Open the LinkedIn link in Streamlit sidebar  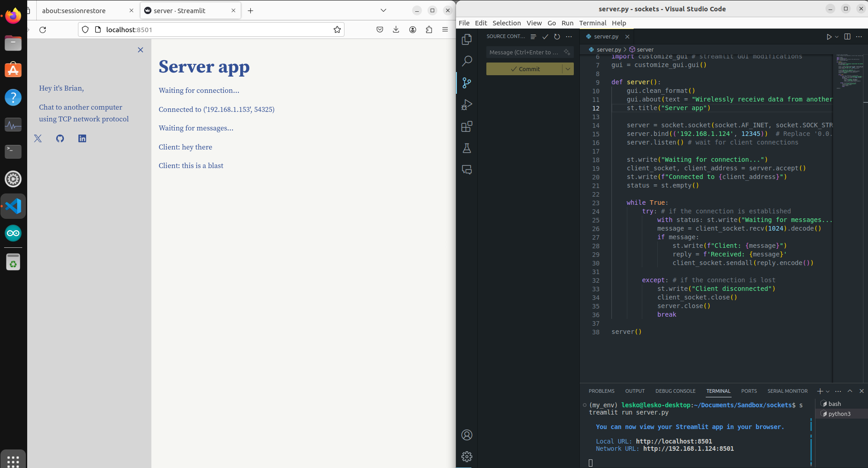[x=82, y=139]
